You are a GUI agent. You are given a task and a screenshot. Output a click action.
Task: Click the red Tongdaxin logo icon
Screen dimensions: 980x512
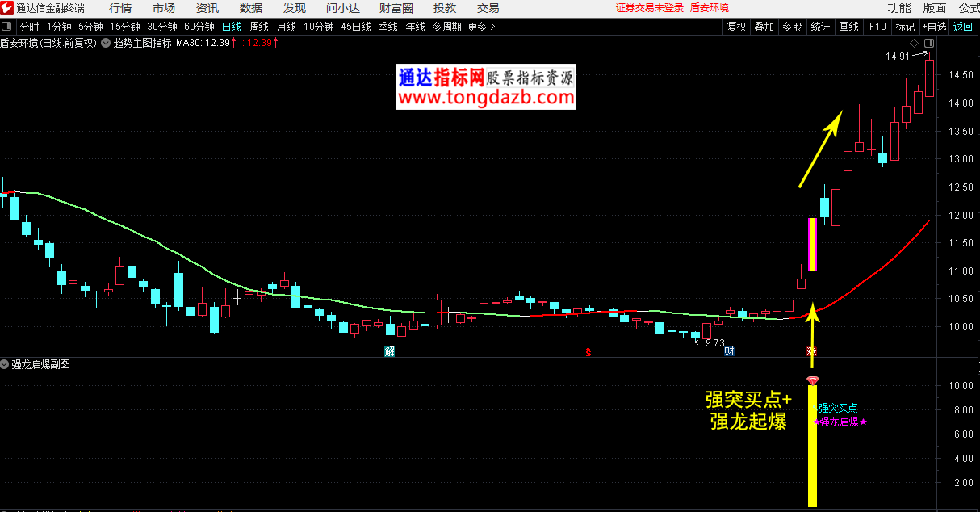(x=8, y=8)
